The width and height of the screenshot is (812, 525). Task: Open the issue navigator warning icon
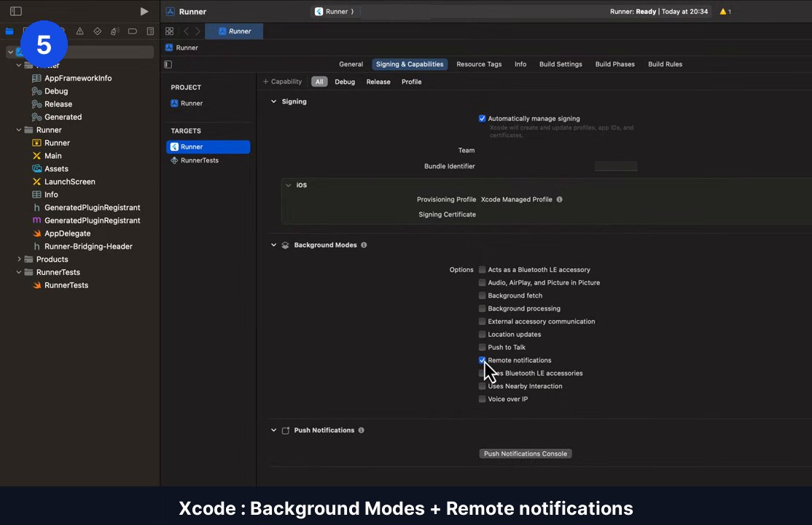tap(79, 31)
